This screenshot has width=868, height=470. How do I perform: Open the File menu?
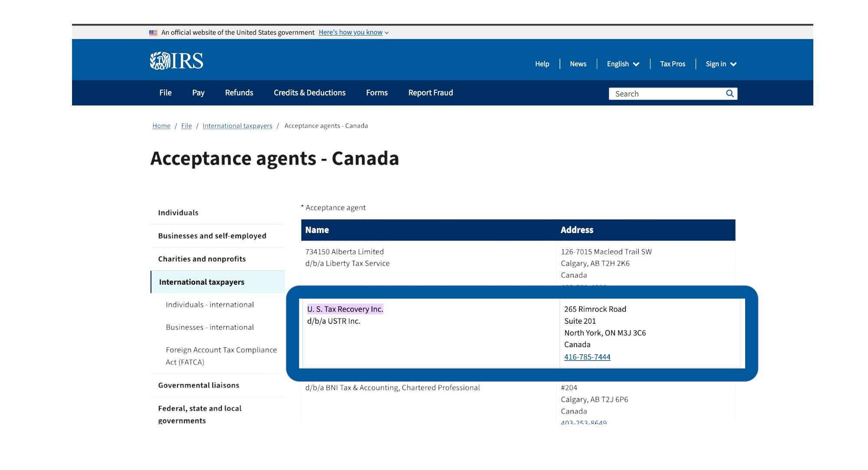click(x=165, y=93)
